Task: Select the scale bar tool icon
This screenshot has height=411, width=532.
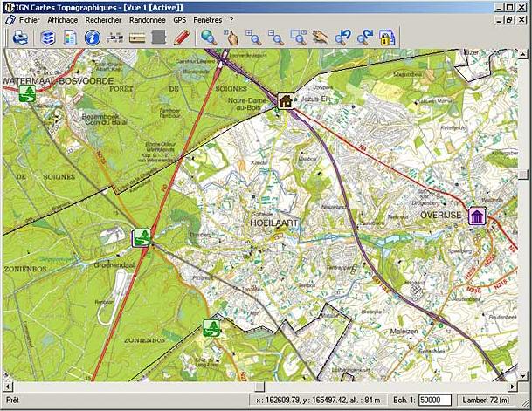Action: (x=114, y=38)
